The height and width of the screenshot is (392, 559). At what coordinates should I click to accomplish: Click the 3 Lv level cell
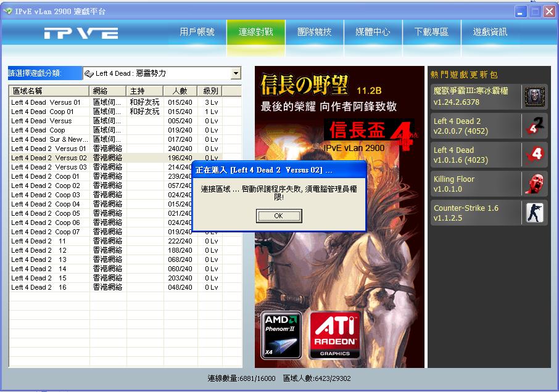click(211, 102)
